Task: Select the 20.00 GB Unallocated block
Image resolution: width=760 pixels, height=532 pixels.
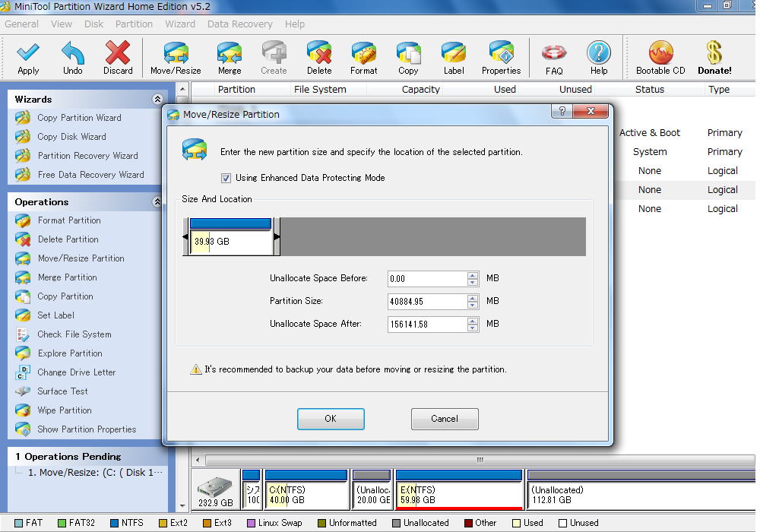Action: [372, 489]
